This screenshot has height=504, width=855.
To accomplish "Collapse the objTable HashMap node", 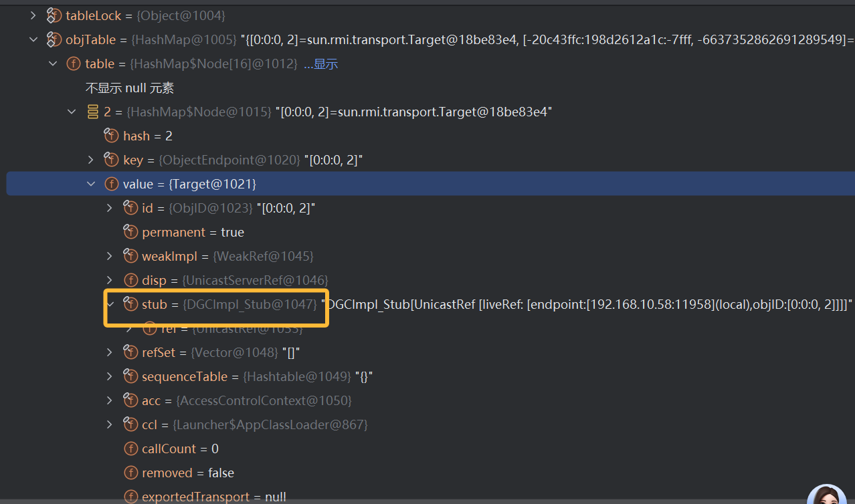I will tap(33, 40).
